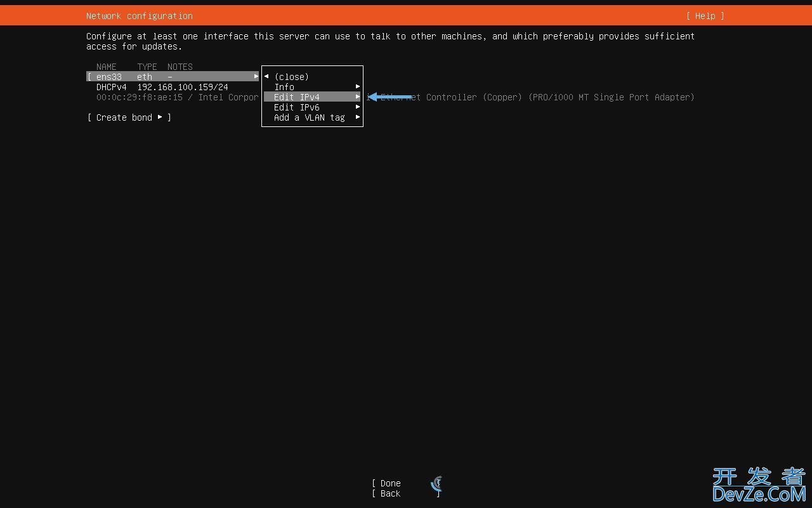Screen dimensions: 812x508
Task: Select Edit IPv4 in the popup menu
Action: [x=312, y=97]
